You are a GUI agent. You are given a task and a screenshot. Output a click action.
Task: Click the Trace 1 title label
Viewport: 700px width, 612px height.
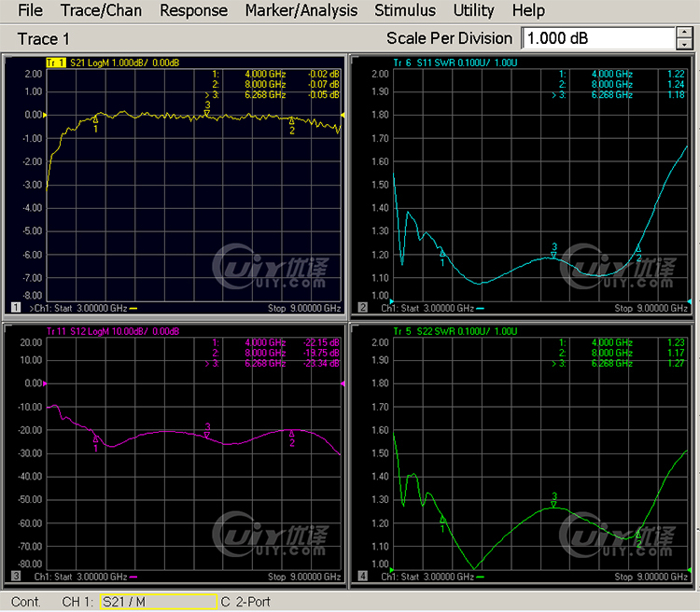pos(43,39)
